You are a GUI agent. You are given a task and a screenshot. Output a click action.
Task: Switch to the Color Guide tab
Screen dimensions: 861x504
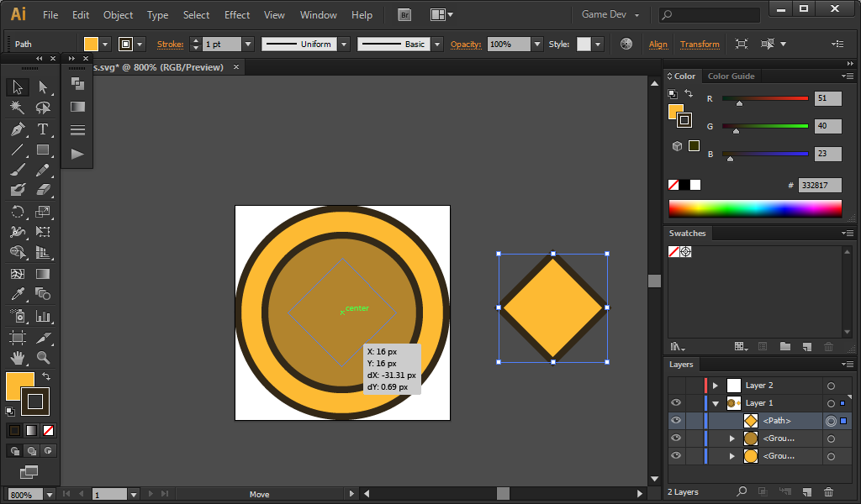731,76
